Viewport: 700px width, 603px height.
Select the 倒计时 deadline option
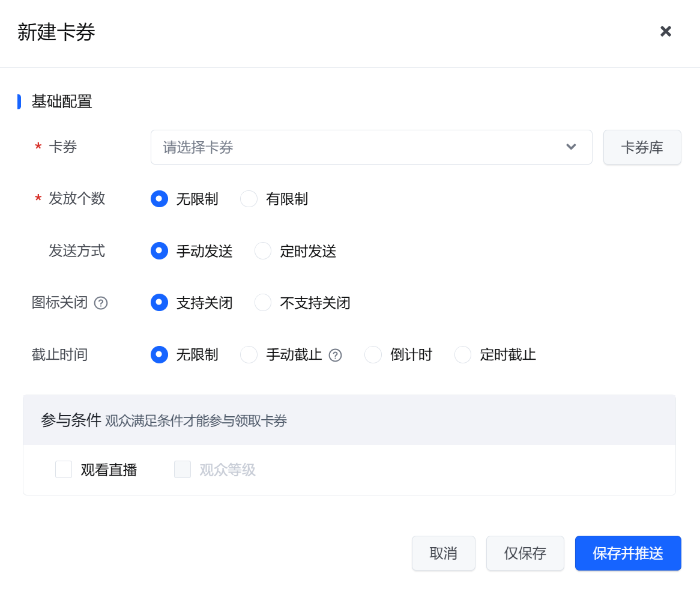pos(373,355)
